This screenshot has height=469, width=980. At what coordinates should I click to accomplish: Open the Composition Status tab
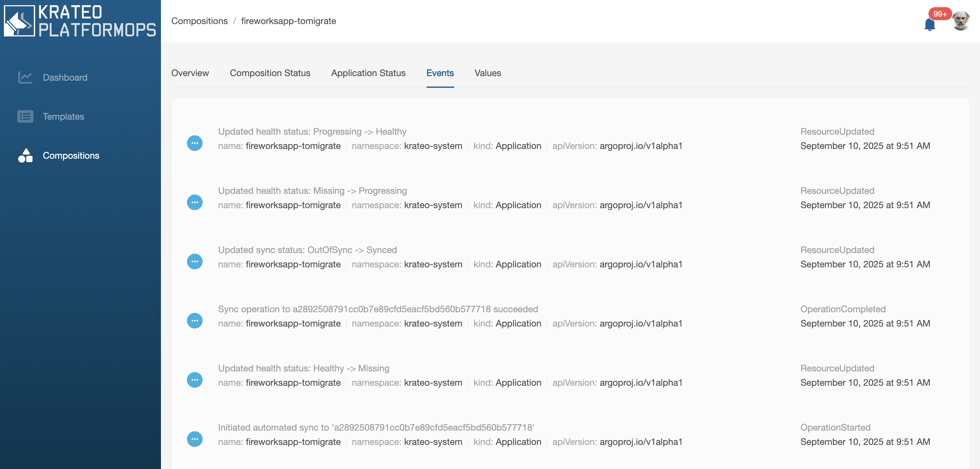click(270, 73)
